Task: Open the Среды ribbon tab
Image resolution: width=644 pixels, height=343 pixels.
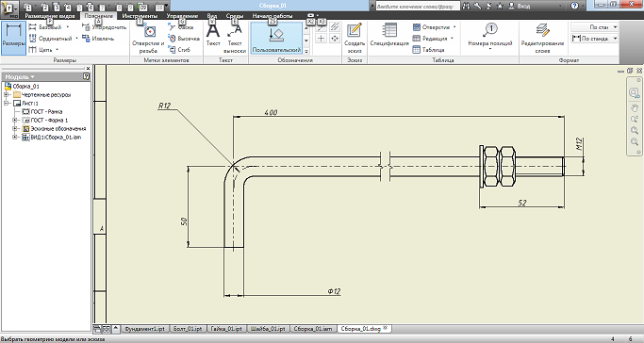Action: click(x=235, y=16)
